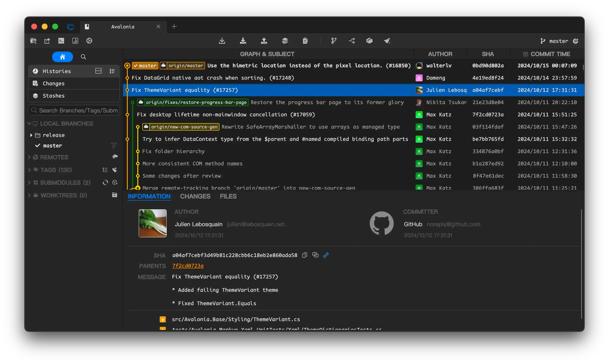Viewport: 609px width, 364px height.
Task: Expand the release branch folder
Action: (31, 135)
